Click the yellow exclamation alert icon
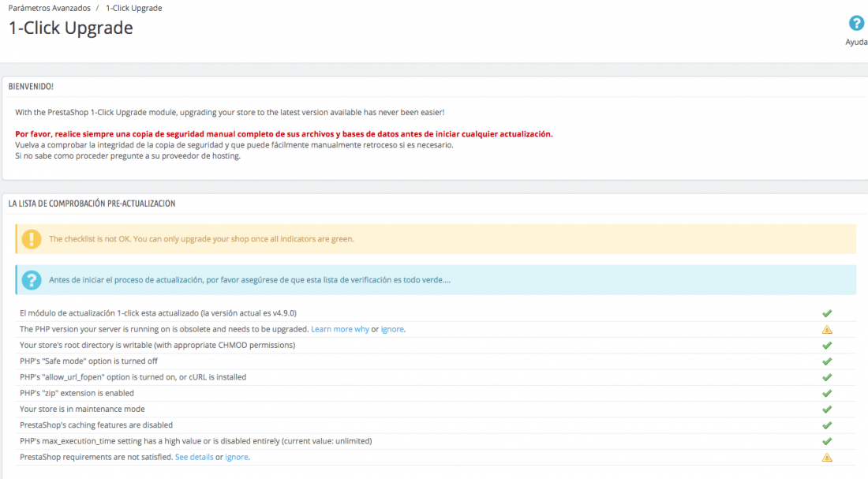868x479 pixels. pos(32,239)
